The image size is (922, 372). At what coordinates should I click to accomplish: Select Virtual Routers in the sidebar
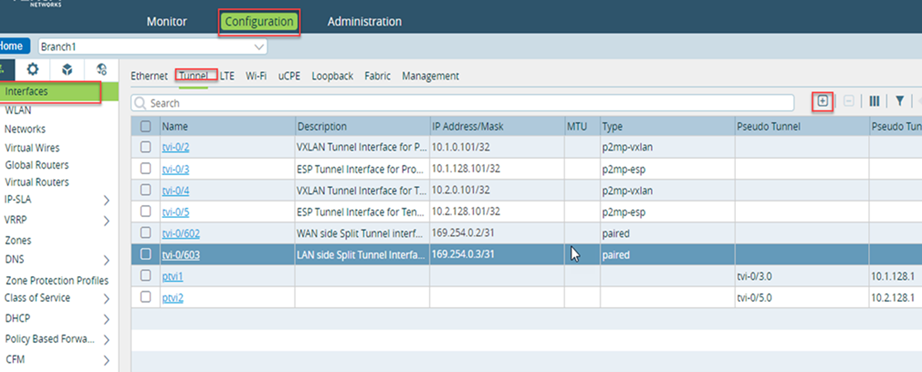(36, 182)
